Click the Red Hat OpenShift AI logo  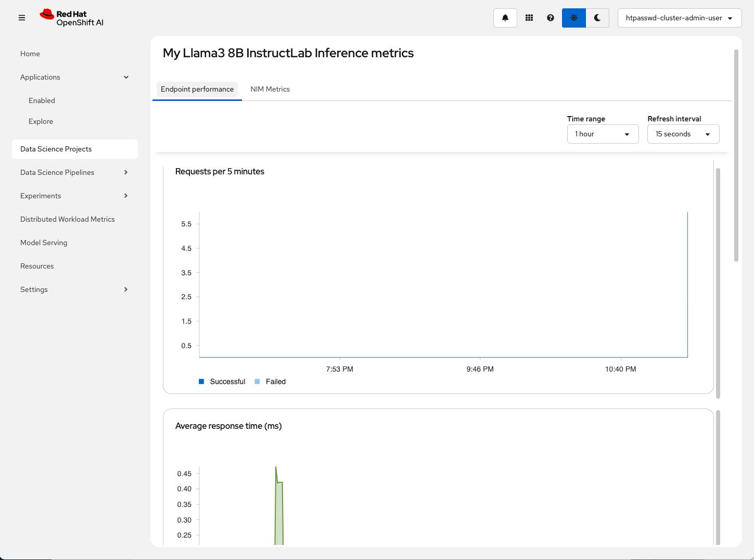coord(72,18)
